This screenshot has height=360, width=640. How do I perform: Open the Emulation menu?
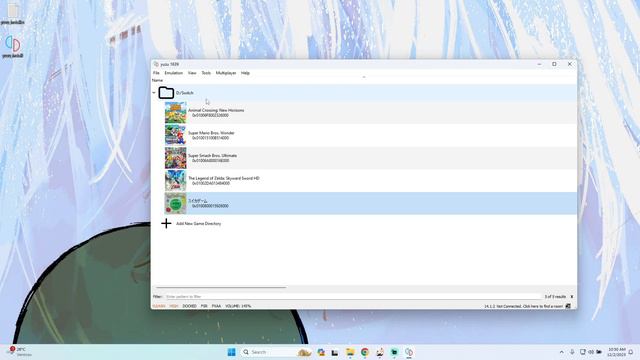[x=173, y=73]
